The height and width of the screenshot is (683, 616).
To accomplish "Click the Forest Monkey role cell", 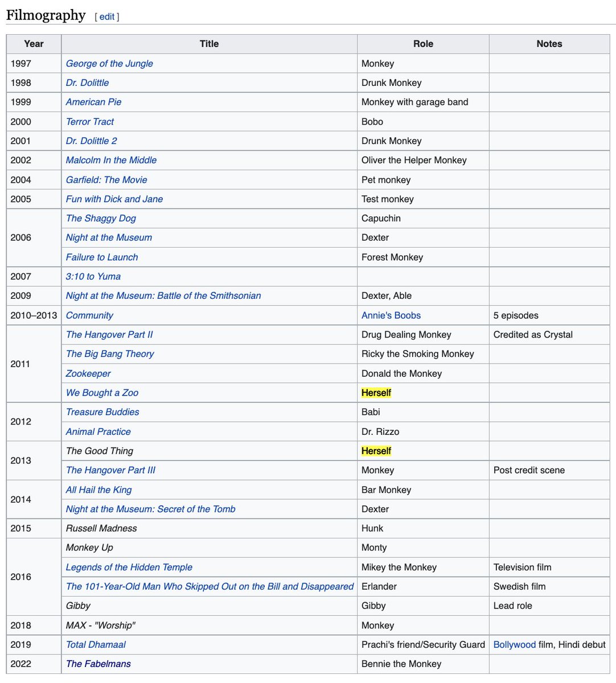I will (x=423, y=257).
